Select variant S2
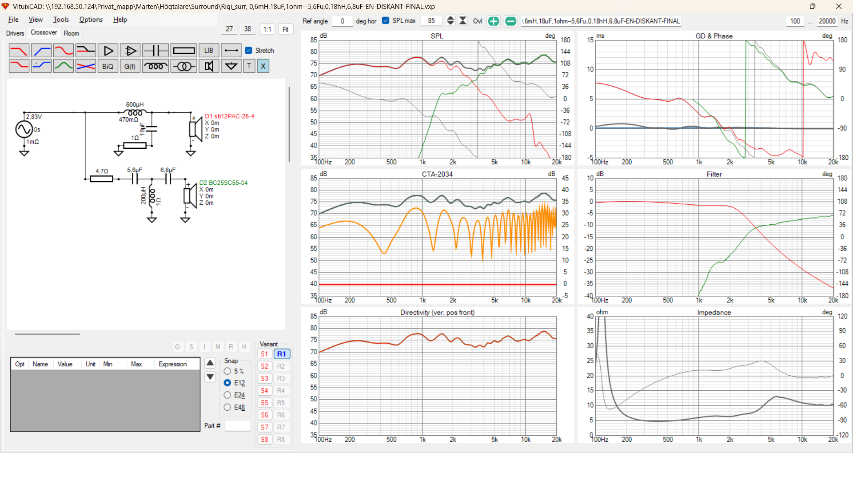The height and width of the screenshot is (504, 853). (264, 366)
